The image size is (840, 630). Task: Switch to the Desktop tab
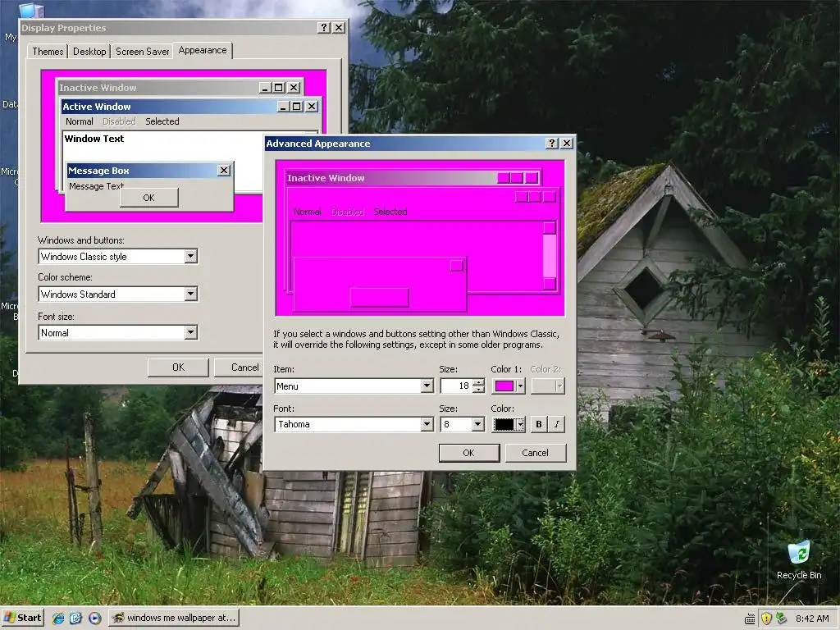coord(89,52)
